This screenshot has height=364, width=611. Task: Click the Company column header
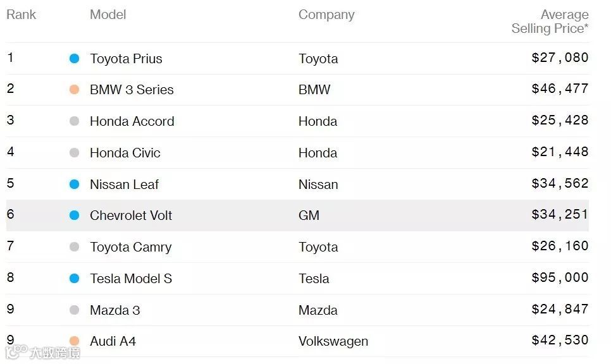[x=326, y=15]
